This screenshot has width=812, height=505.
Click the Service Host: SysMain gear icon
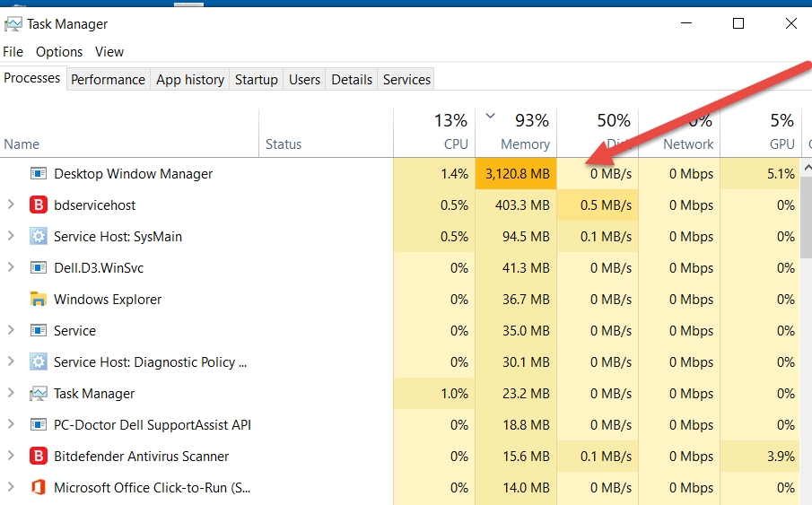point(39,236)
